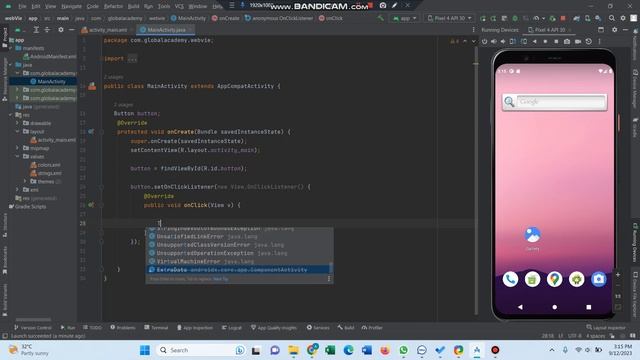This screenshot has width=640, height=360.
Task: Open Running Devices panel settings gear
Action: point(615,30)
